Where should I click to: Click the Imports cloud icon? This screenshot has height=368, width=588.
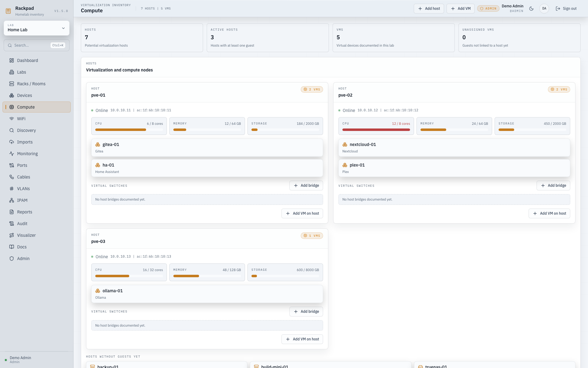(12, 142)
